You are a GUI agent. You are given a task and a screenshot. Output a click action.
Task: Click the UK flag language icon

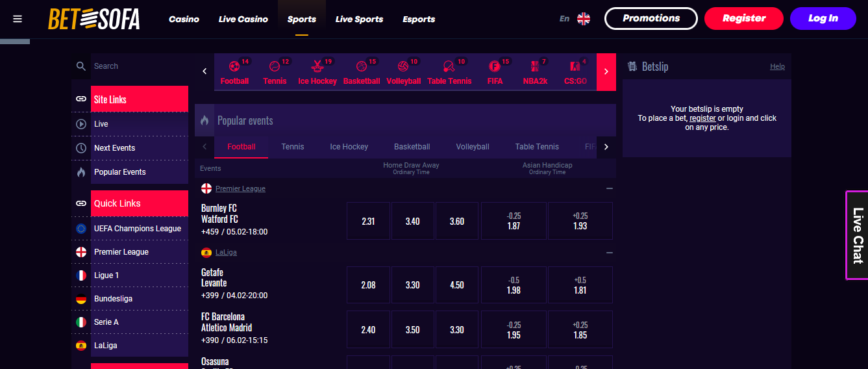click(x=584, y=19)
